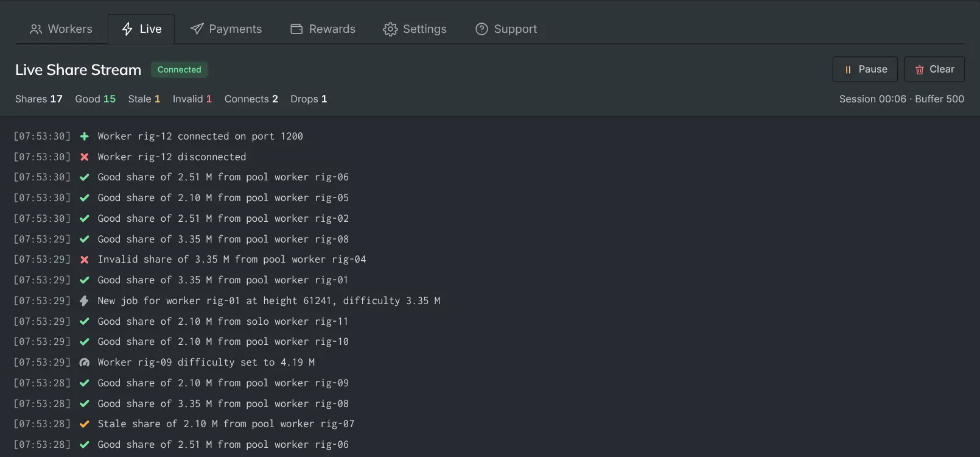
Task: Click the Drops 1 counter
Action: point(309,99)
